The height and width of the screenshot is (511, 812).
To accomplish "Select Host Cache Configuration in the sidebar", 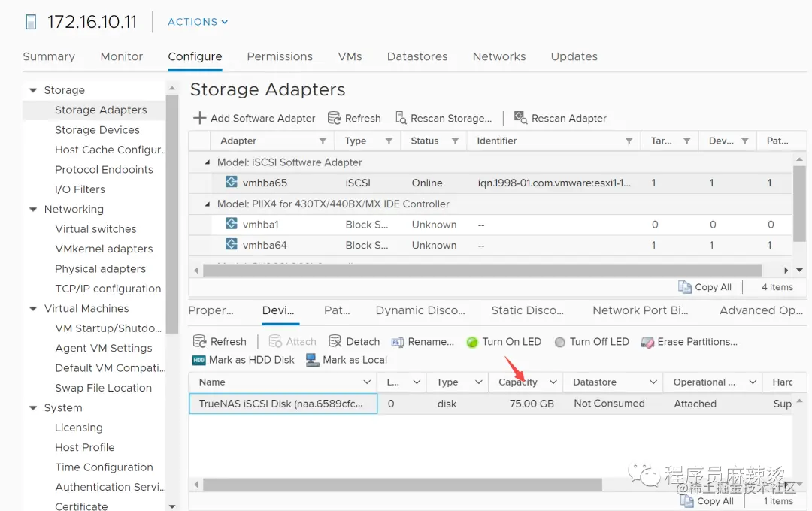I will click(110, 150).
